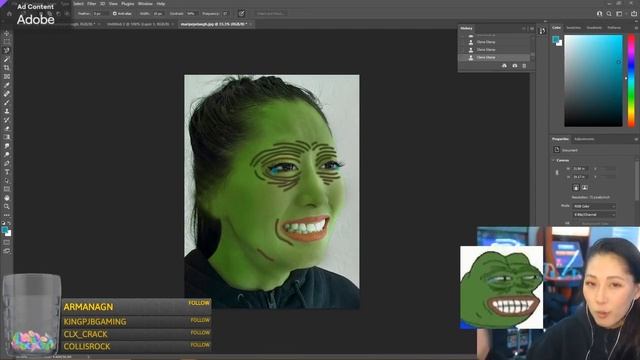Set canvas orientation to portrait

point(576,187)
